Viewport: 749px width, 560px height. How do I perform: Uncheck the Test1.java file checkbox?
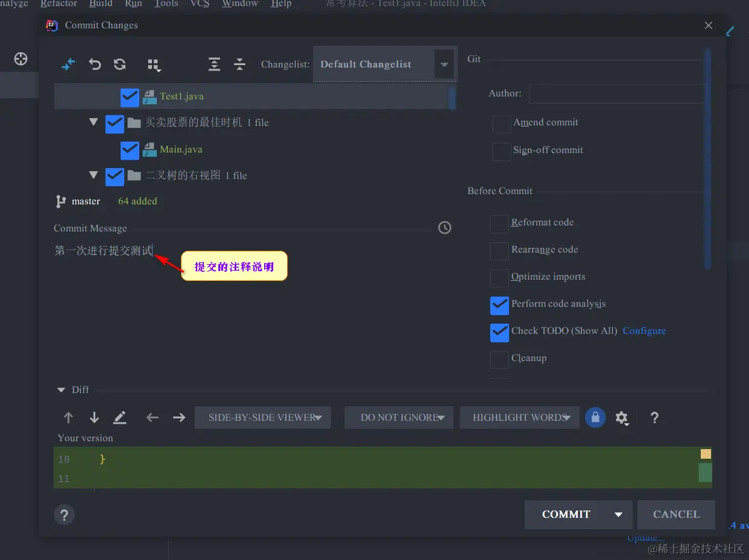coord(130,96)
